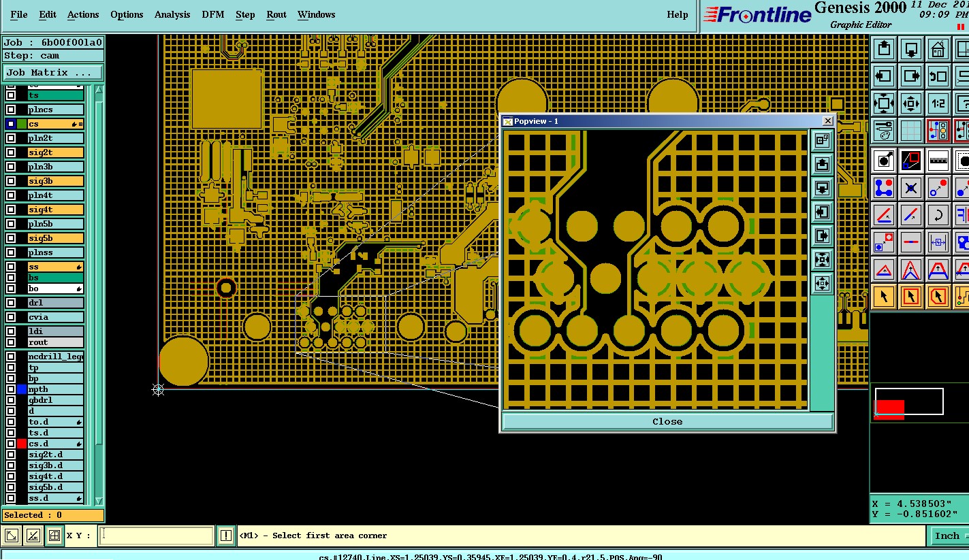Open the Rout menu

(276, 14)
